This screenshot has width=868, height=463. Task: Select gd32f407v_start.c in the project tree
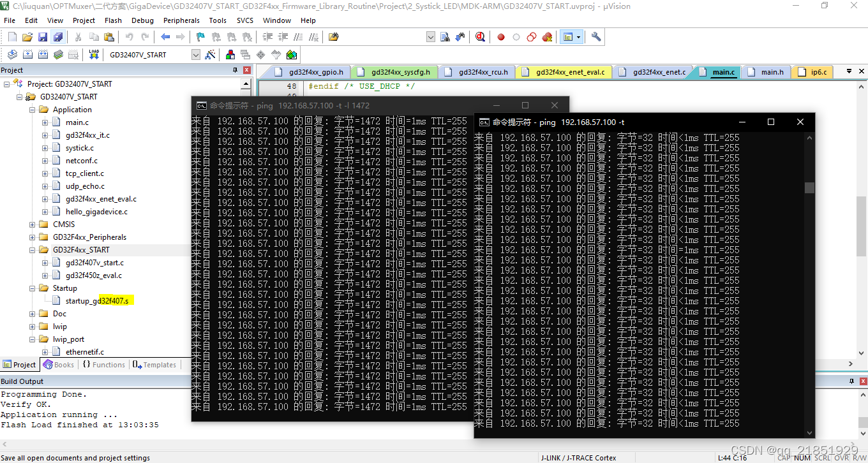pos(94,263)
